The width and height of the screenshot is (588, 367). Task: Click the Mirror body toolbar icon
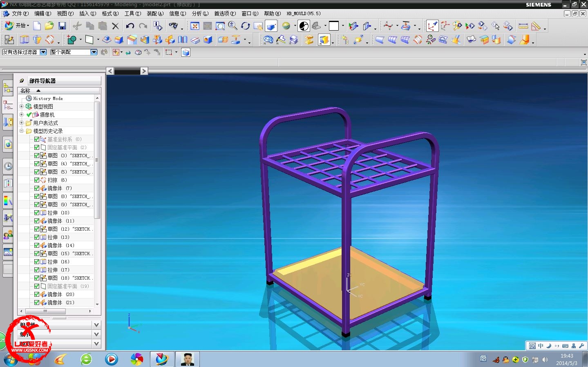(x=170, y=40)
